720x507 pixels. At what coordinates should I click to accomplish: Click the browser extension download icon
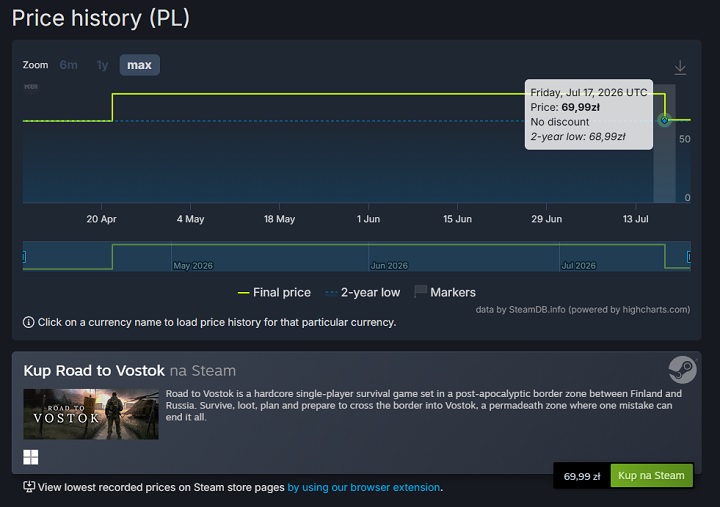click(29, 487)
